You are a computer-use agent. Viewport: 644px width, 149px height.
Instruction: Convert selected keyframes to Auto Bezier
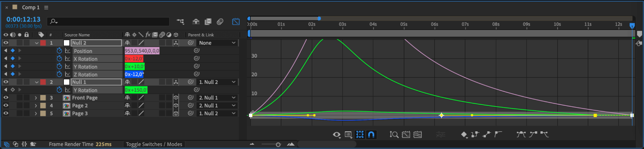tap(498, 135)
